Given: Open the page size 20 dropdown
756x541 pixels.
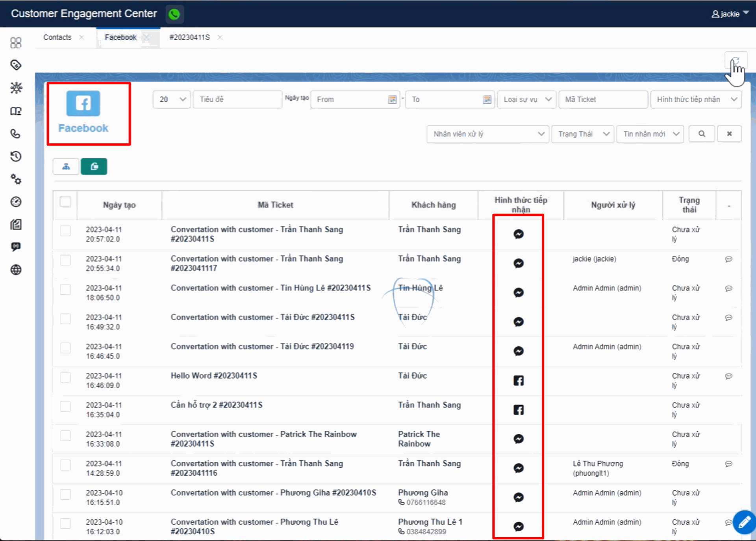Looking at the screenshot, I should 172,99.
